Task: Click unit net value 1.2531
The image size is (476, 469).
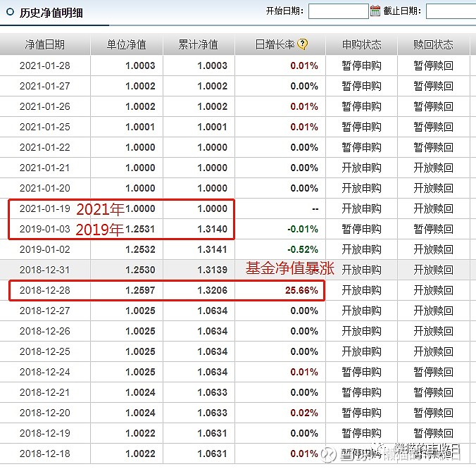Action: [140, 229]
